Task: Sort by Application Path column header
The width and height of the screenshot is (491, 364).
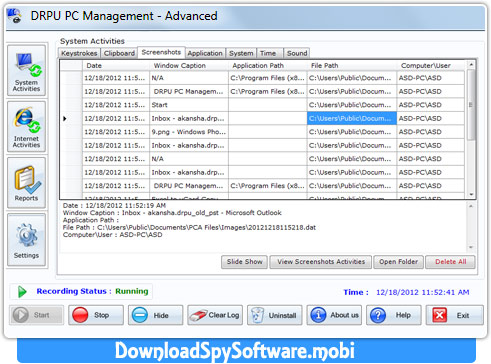Action: click(x=268, y=66)
